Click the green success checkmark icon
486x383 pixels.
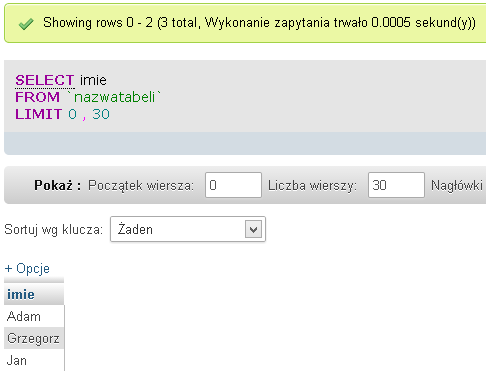coord(26,24)
